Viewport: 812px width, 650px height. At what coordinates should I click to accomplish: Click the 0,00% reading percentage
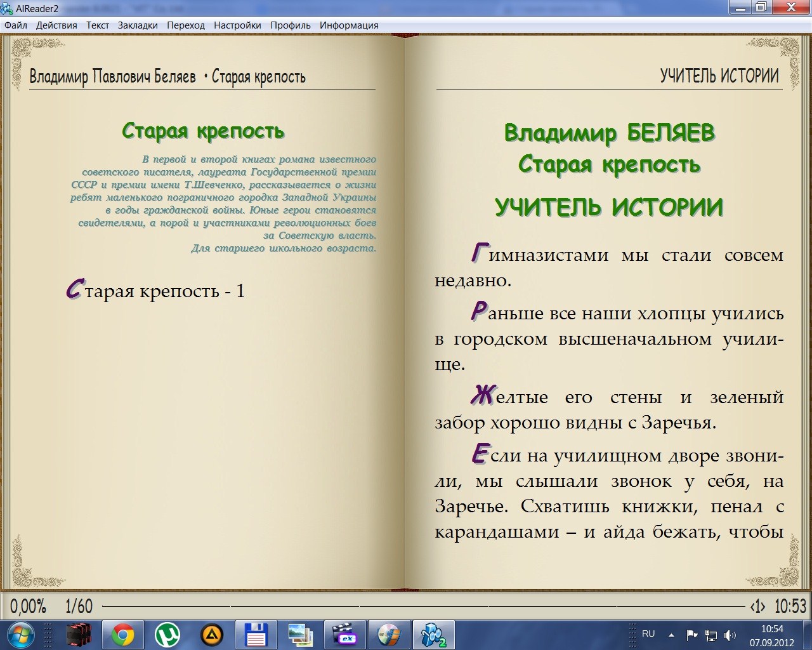tap(29, 607)
